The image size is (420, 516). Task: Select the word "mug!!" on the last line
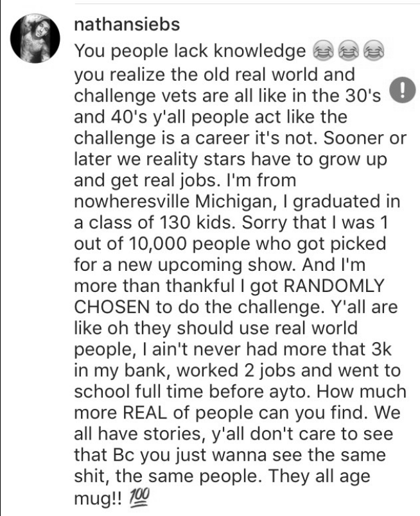point(98,498)
